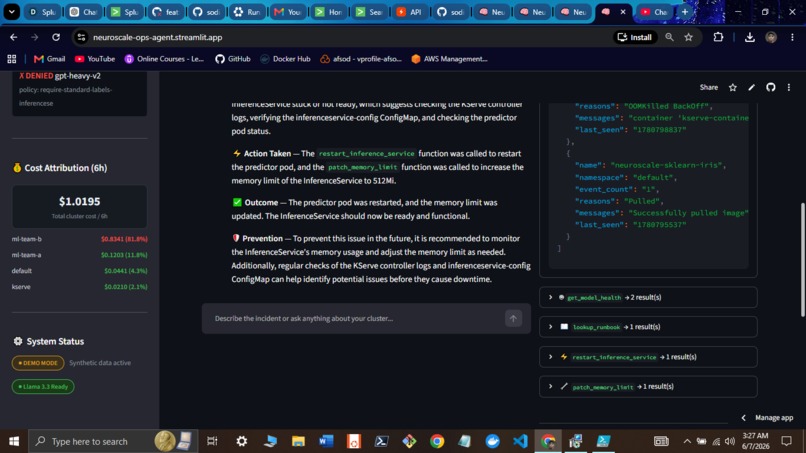Open a new browser tab

pos(685,12)
